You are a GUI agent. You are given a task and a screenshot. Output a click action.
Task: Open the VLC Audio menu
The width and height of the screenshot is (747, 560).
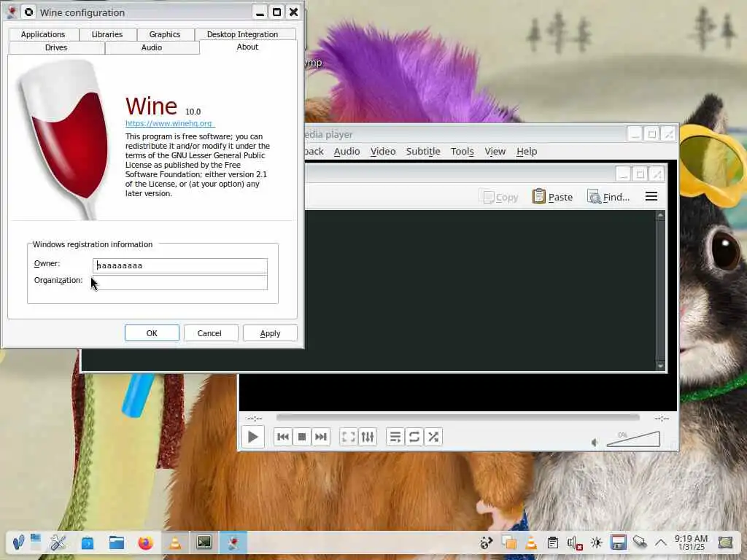[x=347, y=152]
